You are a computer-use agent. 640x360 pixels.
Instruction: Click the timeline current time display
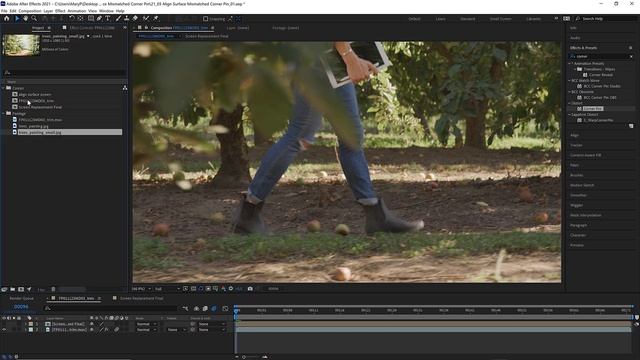point(21,307)
